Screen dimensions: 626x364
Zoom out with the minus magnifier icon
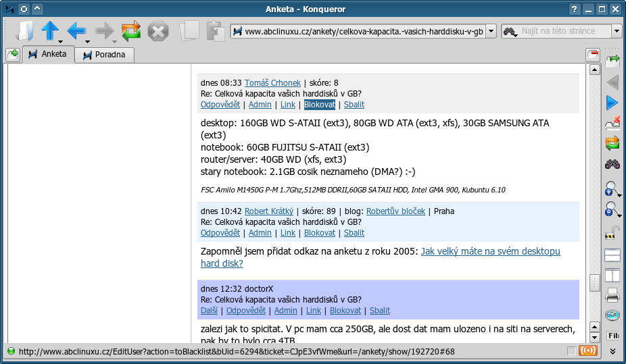pyautogui.click(x=611, y=209)
